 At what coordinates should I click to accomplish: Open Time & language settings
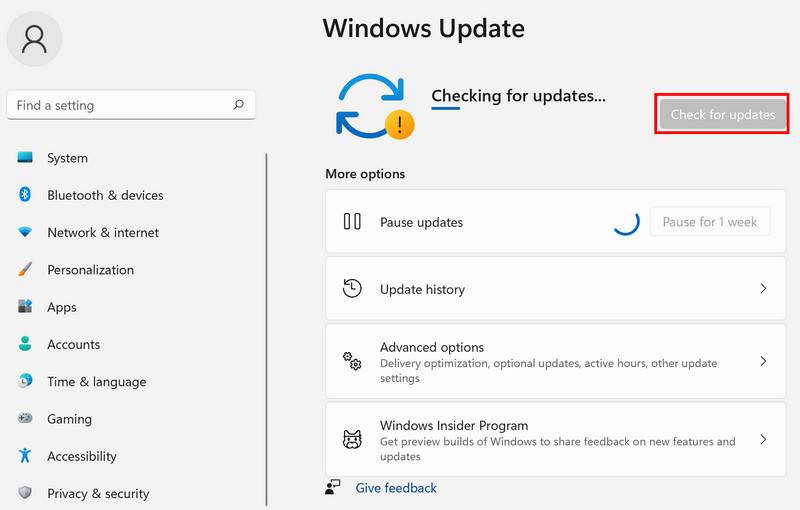pyautogui.click(x=96, y=381)
